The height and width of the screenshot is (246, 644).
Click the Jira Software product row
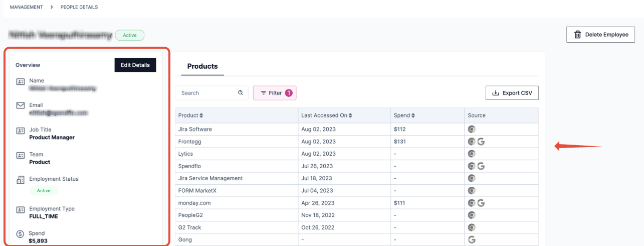(x=357, y=129)
